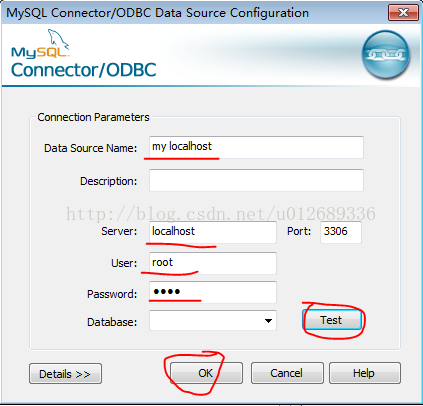Click the MySQL dolphin logo
This screenshot has width=423, height=406.
coord(40,44)
